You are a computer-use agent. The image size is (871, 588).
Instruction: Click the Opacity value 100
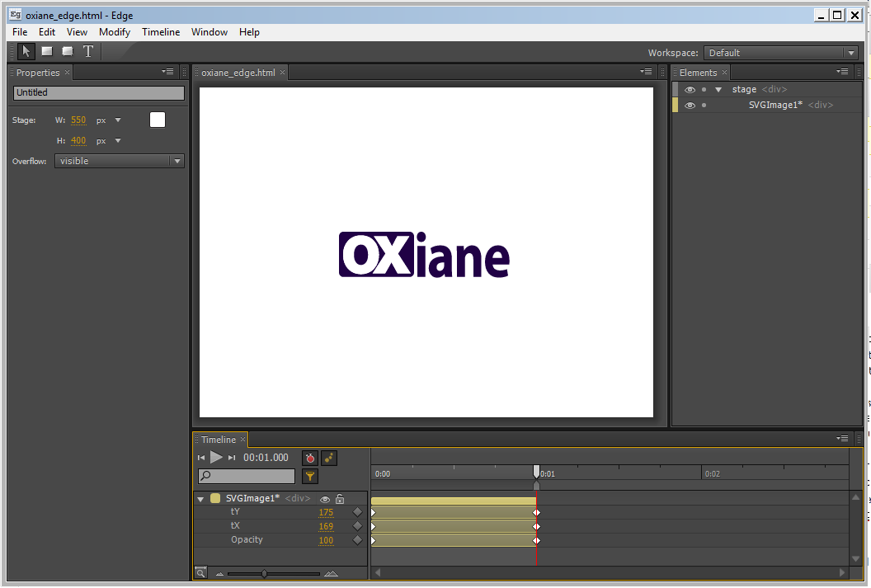pyautogui.click(x=326, y=540)
